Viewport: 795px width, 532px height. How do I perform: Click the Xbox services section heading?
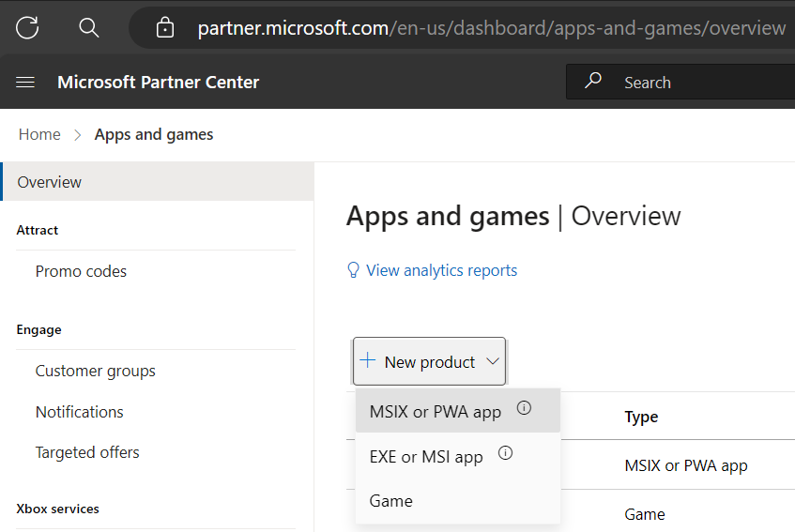click(58, 509)
